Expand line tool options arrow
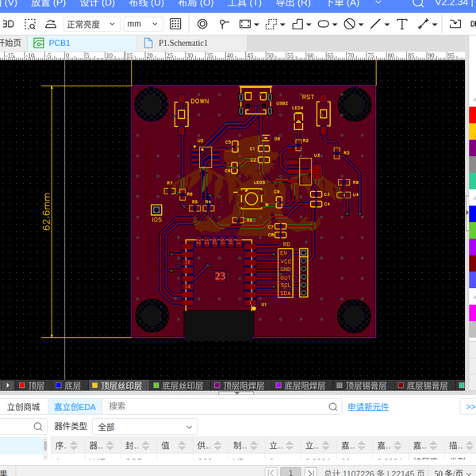The image size is (476, 476). click(x=387, y=25)
